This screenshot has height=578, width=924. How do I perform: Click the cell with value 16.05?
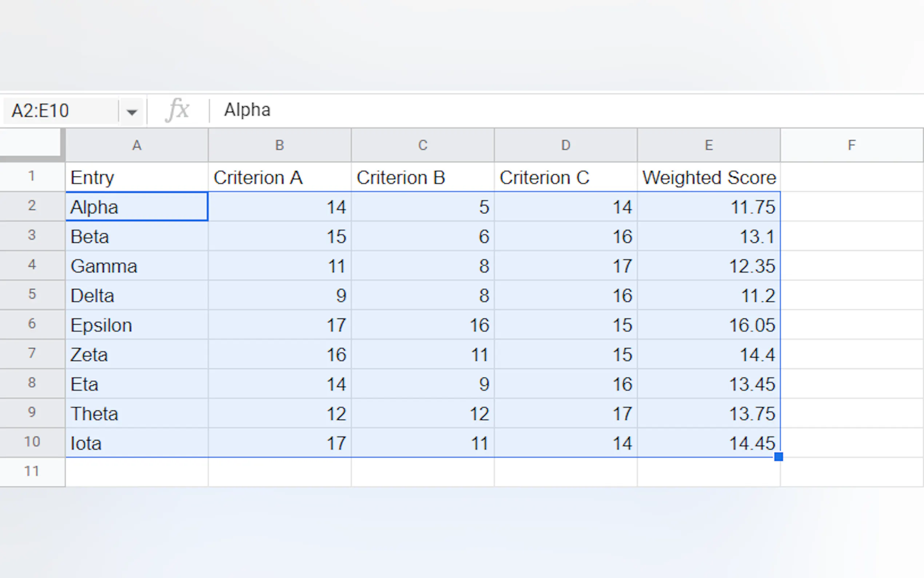(709, 325)
